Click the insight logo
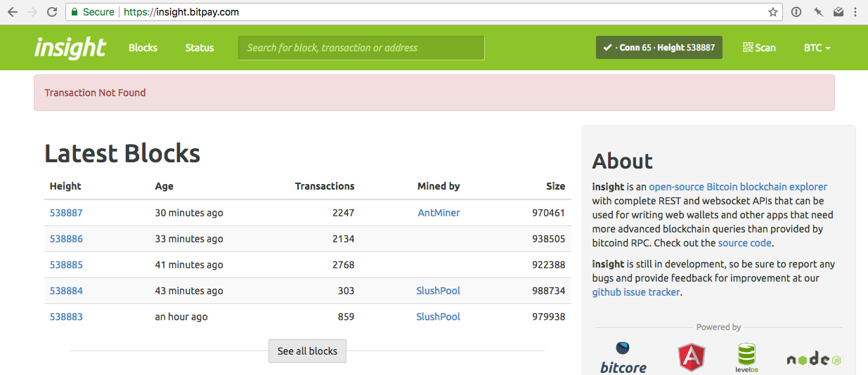Viewport: 868px width, 375px height. point(70,48)
